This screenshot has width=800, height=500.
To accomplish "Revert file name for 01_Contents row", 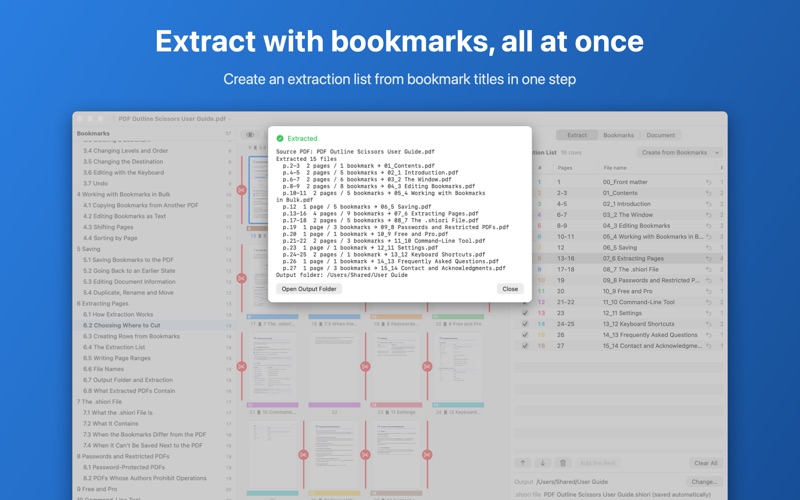I will click(709, 193).
